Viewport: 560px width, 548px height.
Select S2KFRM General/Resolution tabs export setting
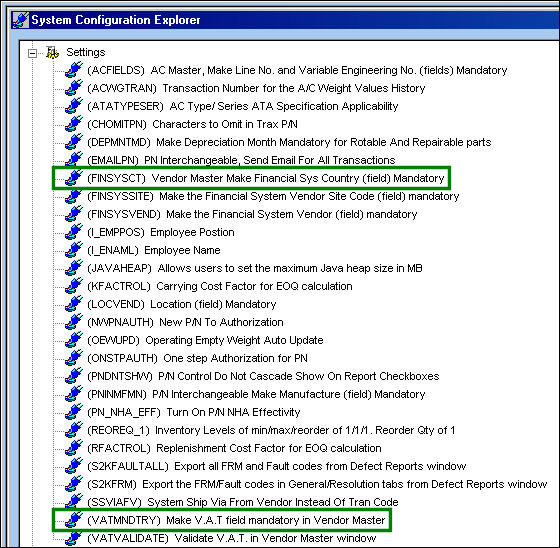pyautogui.click(x=317, y=484)
